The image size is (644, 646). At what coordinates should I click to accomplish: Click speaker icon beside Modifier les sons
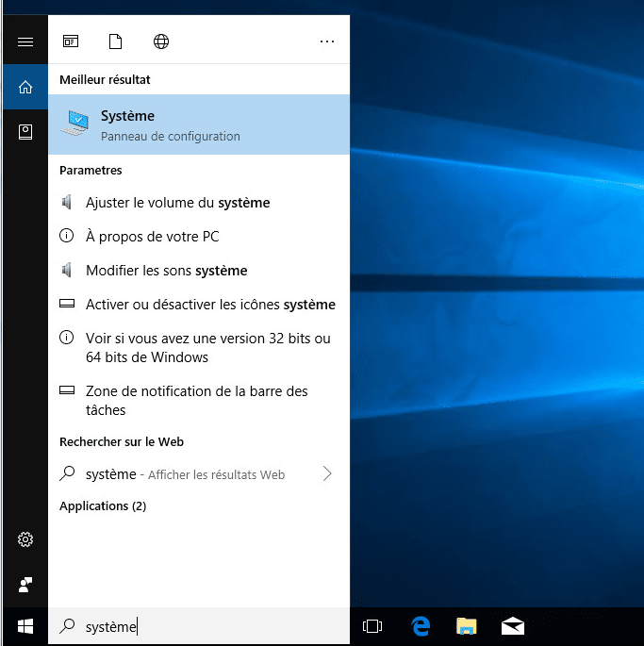click(x=67, y=271)
